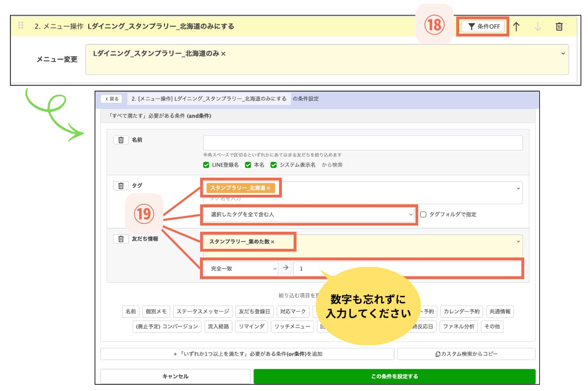Image resolution: width=588 pixels, height=391 pixels.
Task: Remove the 友だち情報 condition via its trash icon
Action: 120,239
